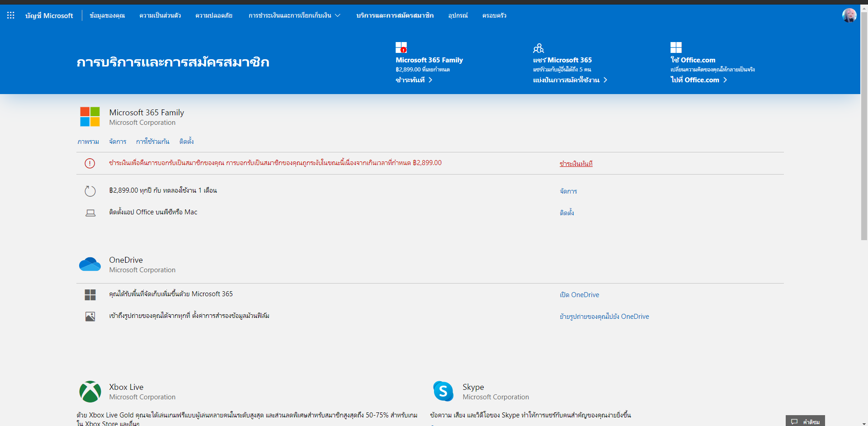Click แบ่งปันการสมัครใช้งาน link in banner
Viewport: 868px width, 426px height.
570,80
